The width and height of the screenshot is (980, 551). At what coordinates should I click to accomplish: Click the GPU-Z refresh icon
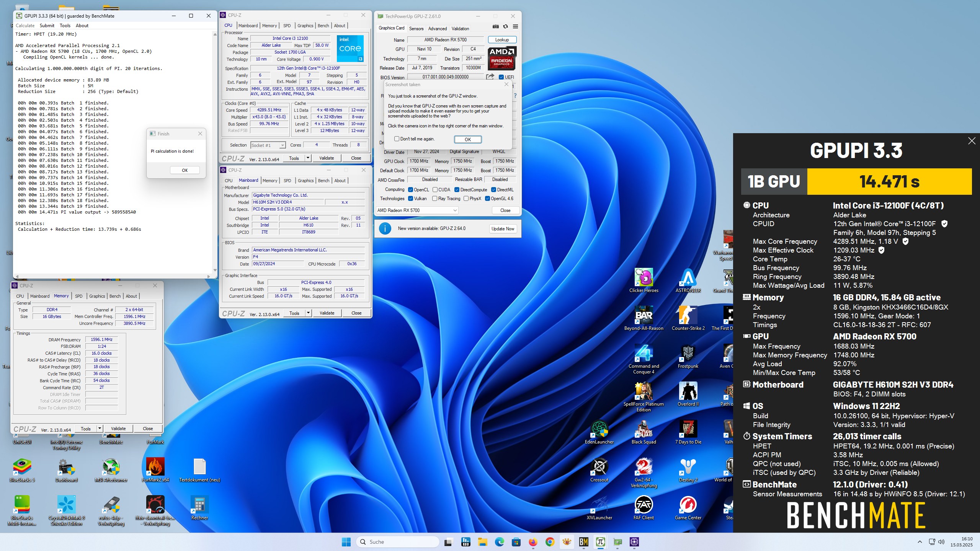pyautogui.click(x=505, y=26)
